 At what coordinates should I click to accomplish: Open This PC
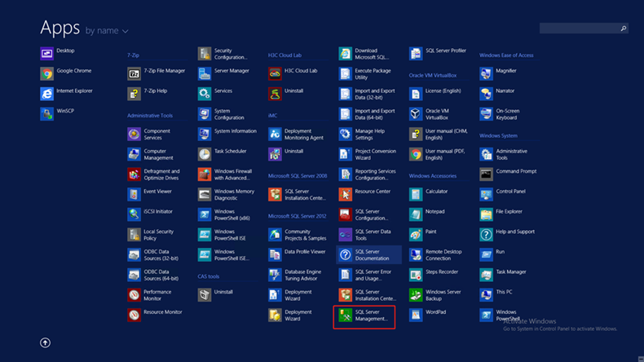pos(496,295)
